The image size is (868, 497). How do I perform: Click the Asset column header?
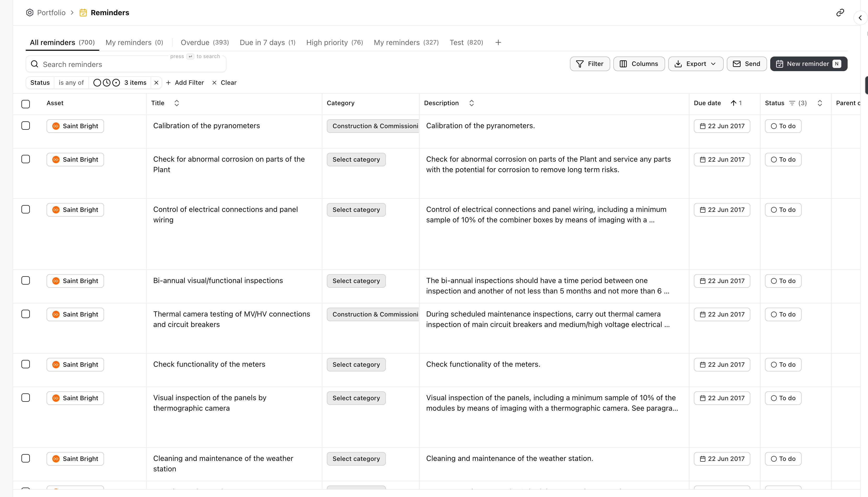coord(55,103)
